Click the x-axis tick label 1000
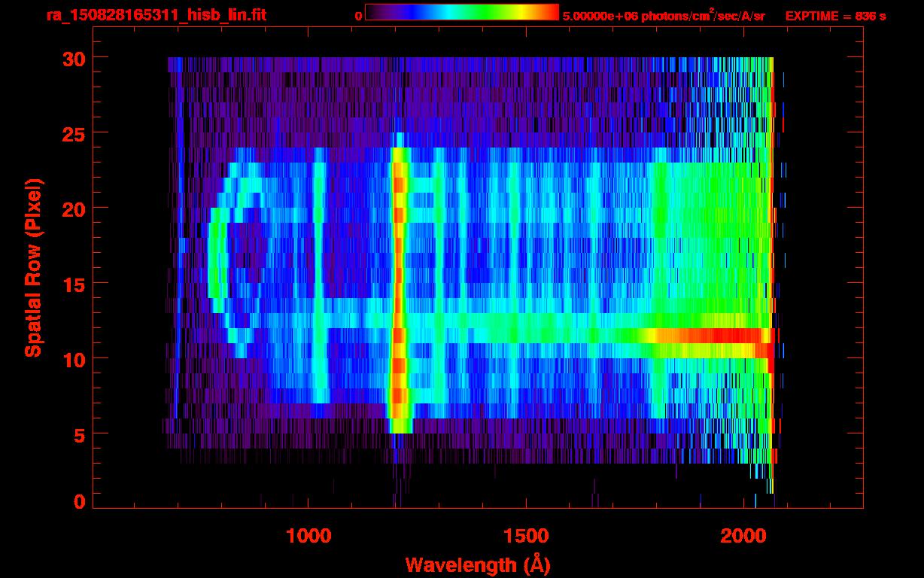This screenshot has height=578, width=924. point(309,537)
